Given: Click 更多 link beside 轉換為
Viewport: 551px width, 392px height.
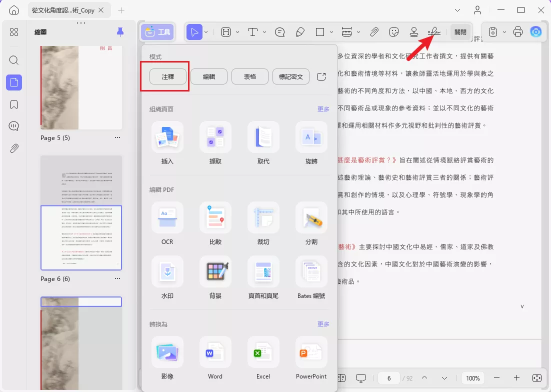Looking at the screenshot, I should point(323,324).
